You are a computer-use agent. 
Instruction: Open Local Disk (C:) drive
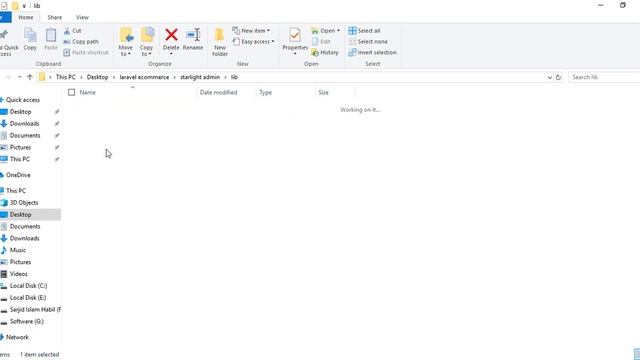28,286
